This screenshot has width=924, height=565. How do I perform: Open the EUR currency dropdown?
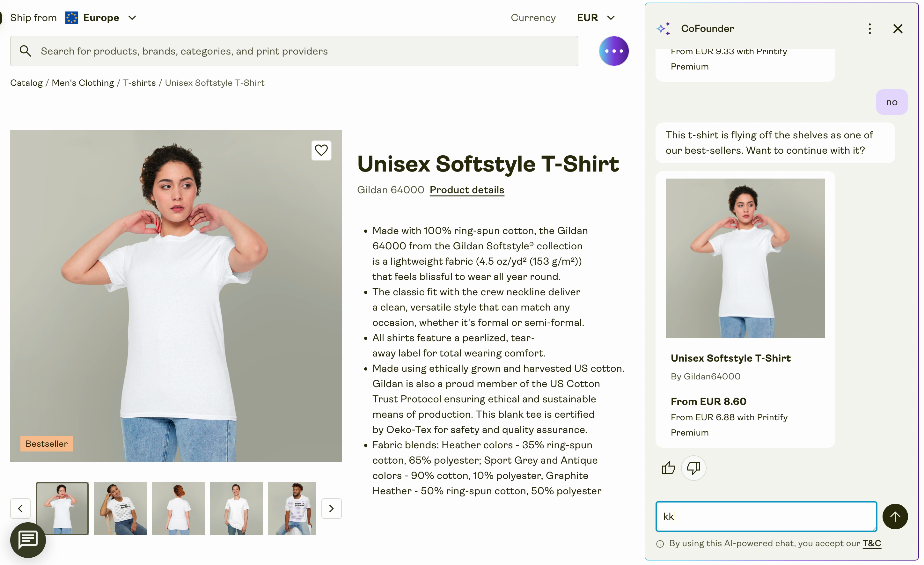[x=596, y=18]
